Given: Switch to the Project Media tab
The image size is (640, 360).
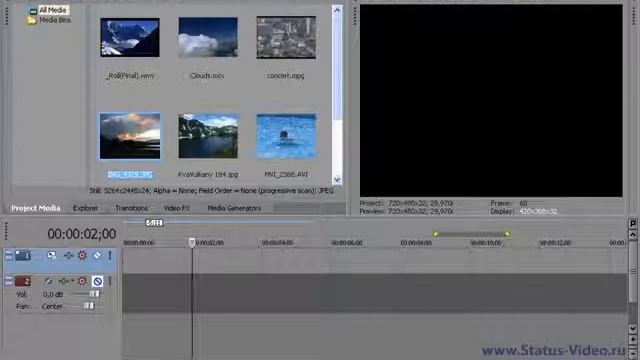Looking at the screenshot, I should [36, 208].
